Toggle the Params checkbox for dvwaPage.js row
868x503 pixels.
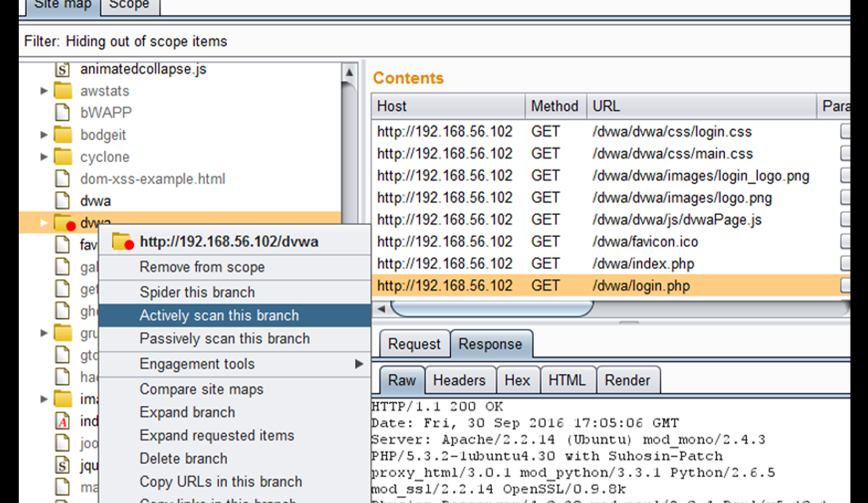coord(845,219)
